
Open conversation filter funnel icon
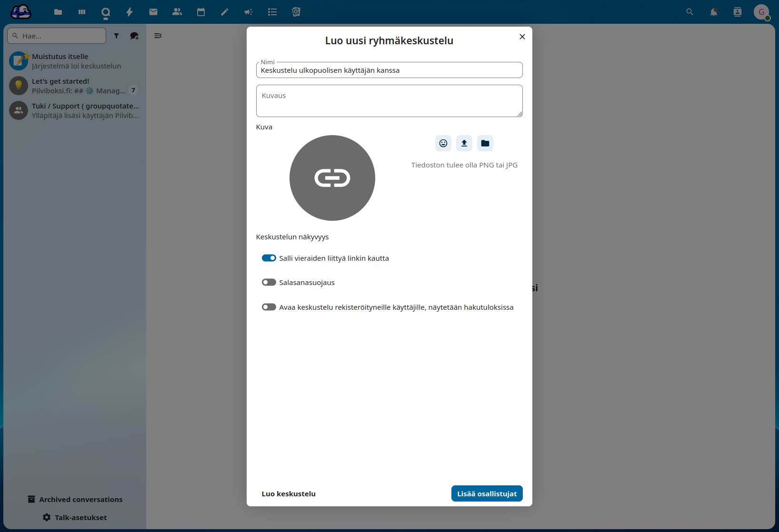click(x=116, y=36)
